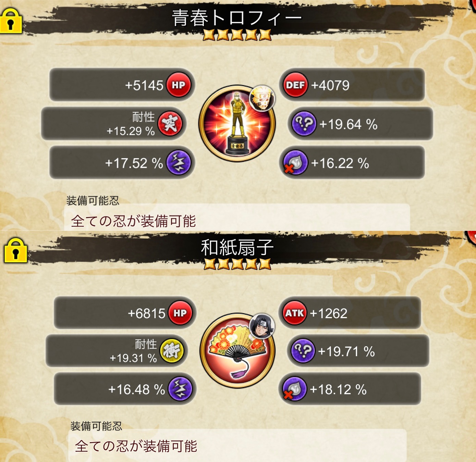Image resolution: width=476 pixels, height=462 pixels.
Task: Select the +16.48 % lightning stat bar
Action: (x=125, y=389)
